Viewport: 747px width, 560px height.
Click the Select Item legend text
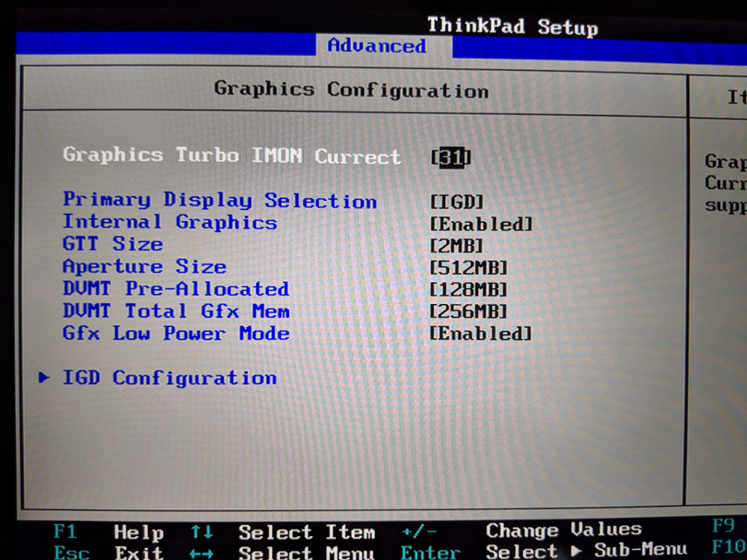coord(307,532)
